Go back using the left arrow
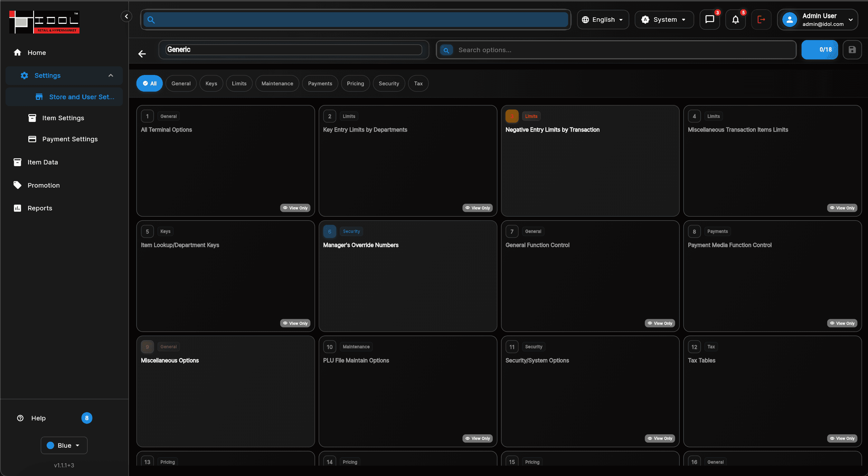Screen dimensions: 868x476 pyautogui.click(x=142, y=54)
